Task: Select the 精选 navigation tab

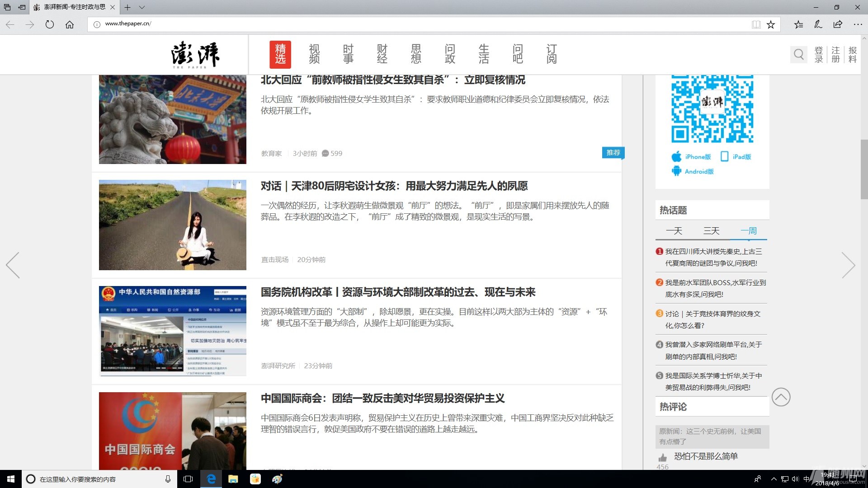Action: click(280, 54)
